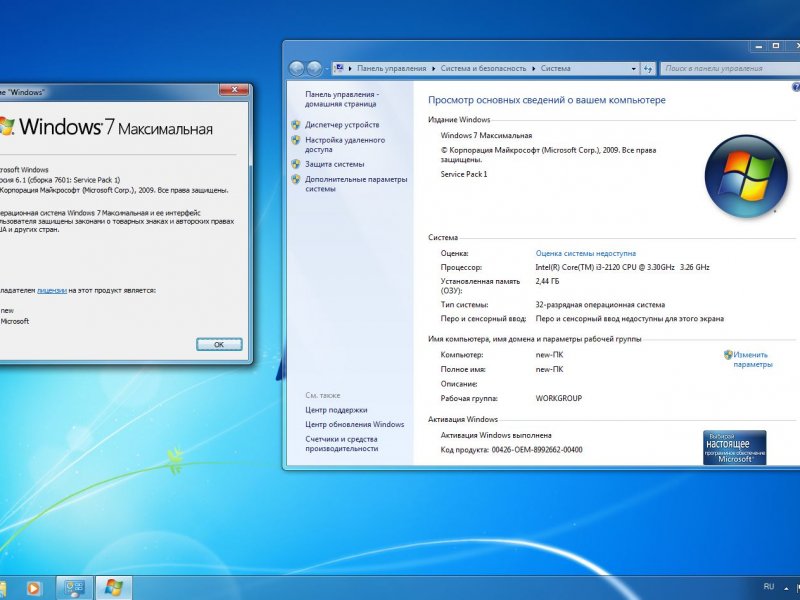The height and width of the screenshot is (600, 800).
Task: Click the Control Panel taskbar button
Action: pyautogui.click(x=74, y=588)
